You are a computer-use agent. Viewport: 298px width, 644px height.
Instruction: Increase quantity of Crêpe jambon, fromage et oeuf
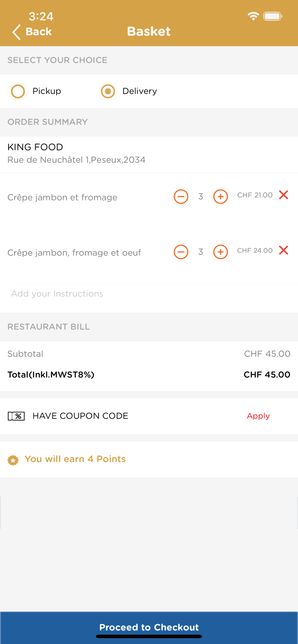tap(221, 252)
